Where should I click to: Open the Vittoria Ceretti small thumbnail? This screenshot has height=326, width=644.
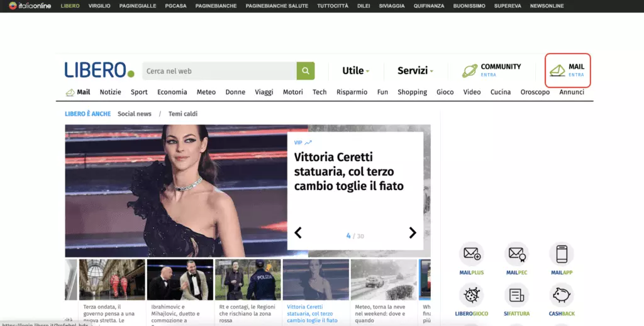click(x=316, y=279)
